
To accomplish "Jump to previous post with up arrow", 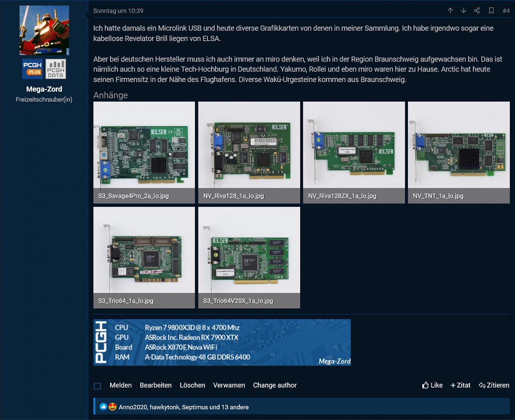I will 450,11.
